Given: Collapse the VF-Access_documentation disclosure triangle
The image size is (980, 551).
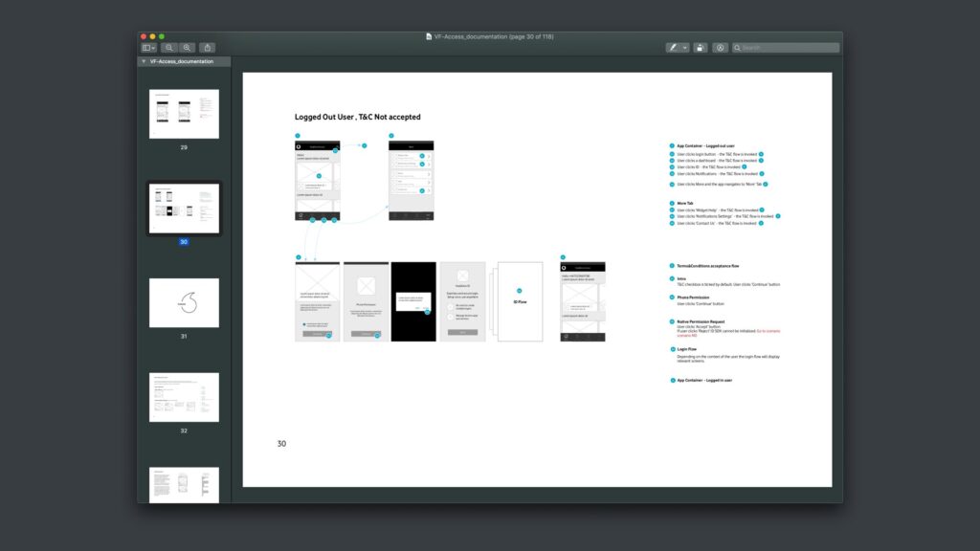Looking at the screenshot, I should 144,61.
